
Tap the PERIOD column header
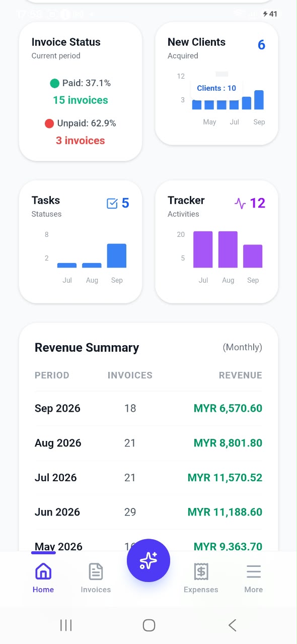click(x=52, y=375)
